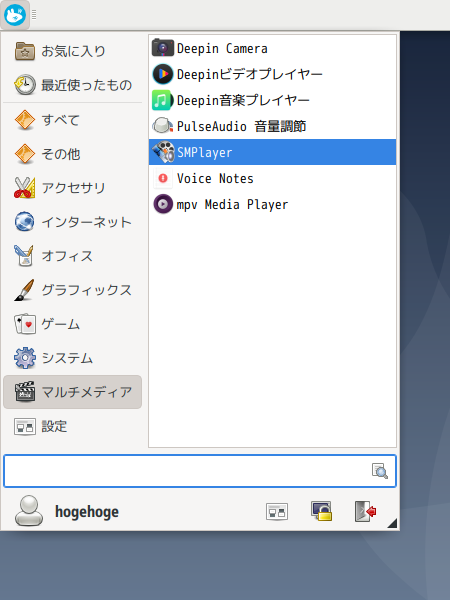Viewport: 450px width, 600px height.
Task: Click the Deepin Camera text
Action: 222,49
